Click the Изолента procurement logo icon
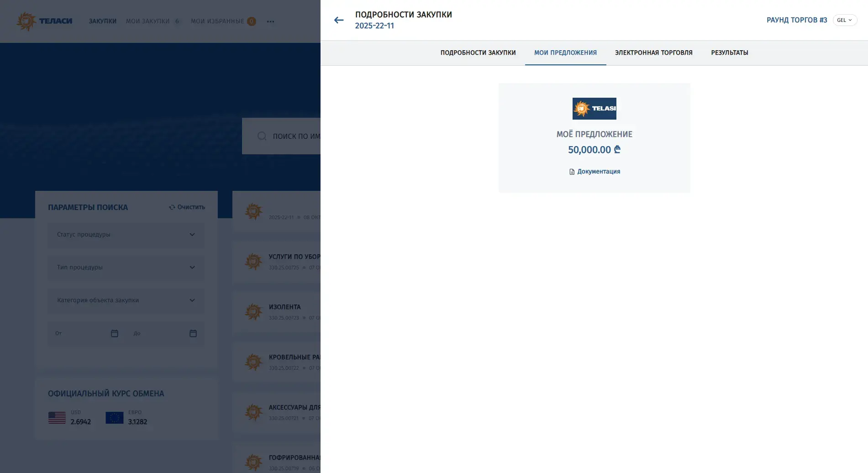The image size is (868, 473). tap(253, 312)
